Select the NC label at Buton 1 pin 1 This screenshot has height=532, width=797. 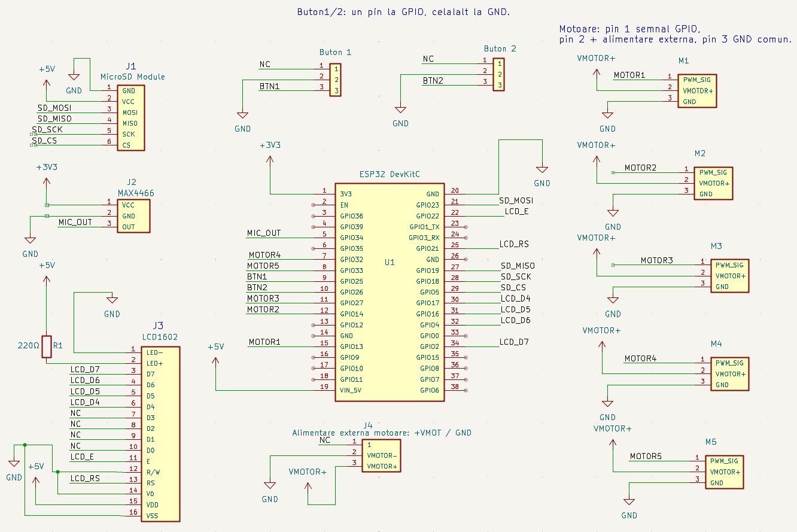click(x=265, y=64)
